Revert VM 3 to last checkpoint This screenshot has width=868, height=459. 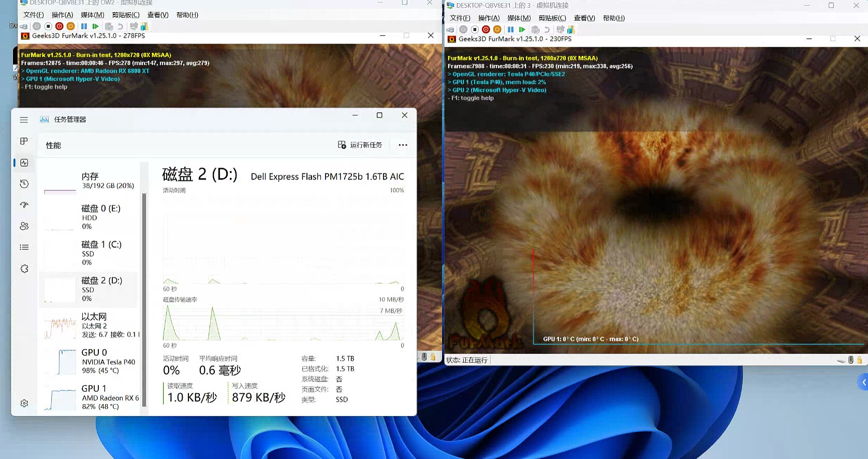coord(547,29)
